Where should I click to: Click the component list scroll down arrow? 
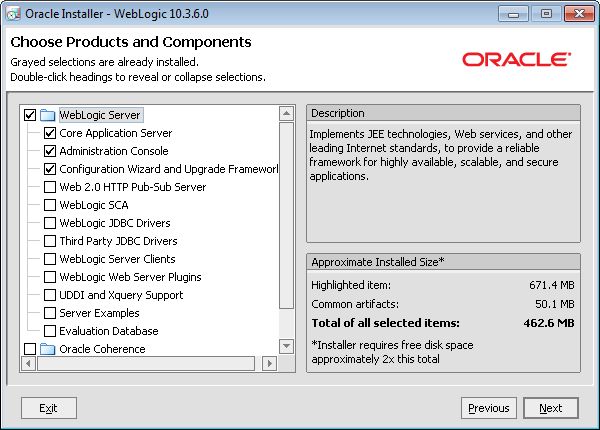286,347
